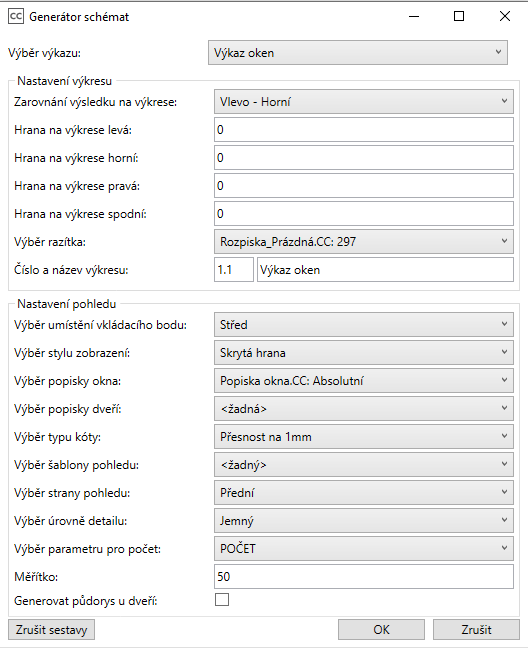Select the Hrana na výkrese spodní field
This screenshot has height=648, width=528.
(364, 214)
